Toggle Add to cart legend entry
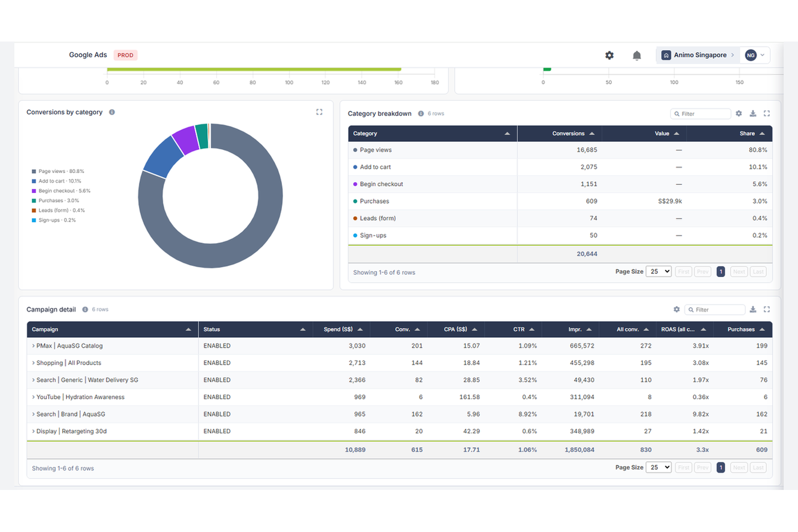 point(57,181)
